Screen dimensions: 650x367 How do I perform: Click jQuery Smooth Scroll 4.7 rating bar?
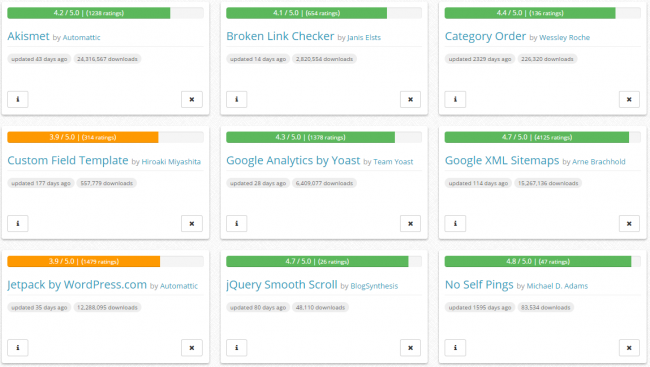pos(324,261)
